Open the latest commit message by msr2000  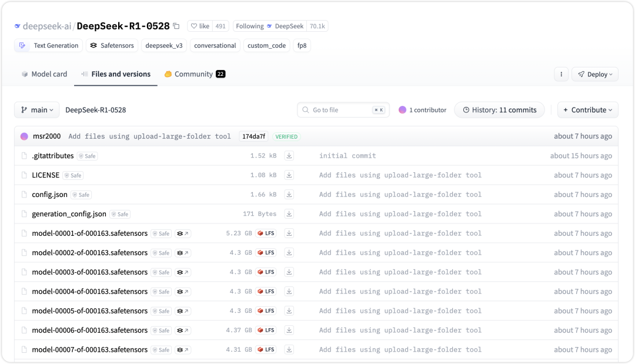[149, 136]
